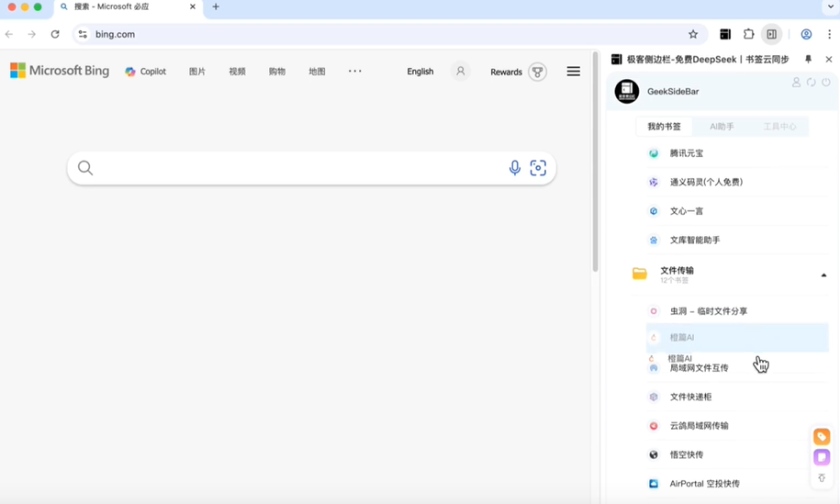Image resolution: width=840 pixels, height=504 pixels.
Task: Click the sidebar sync refresh icon
Action: tap(811, 82)
